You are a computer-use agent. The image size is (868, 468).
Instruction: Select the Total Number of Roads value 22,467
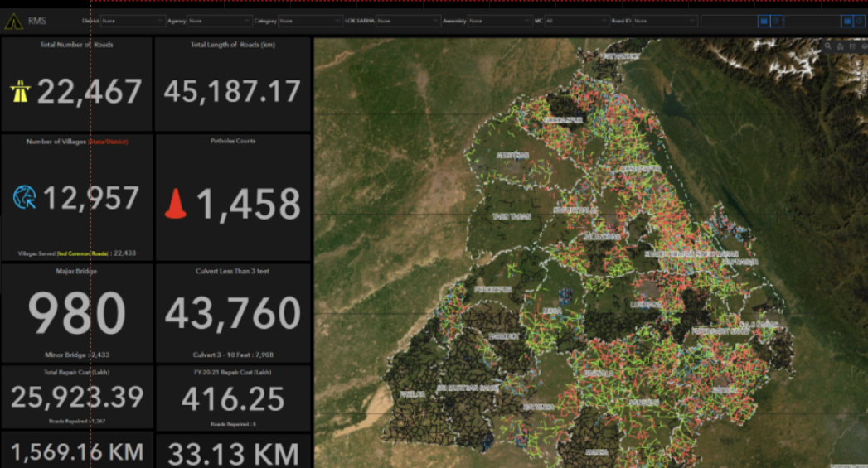90,92
